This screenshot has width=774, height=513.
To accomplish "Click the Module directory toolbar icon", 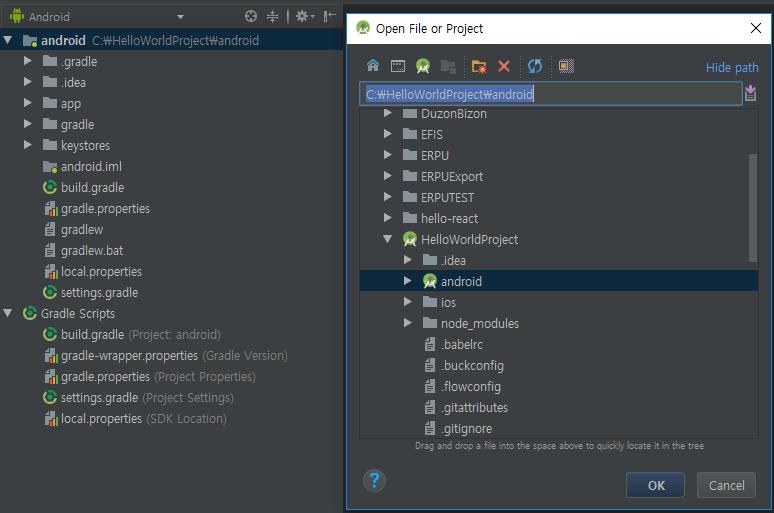I will click(x=448, y=66).
